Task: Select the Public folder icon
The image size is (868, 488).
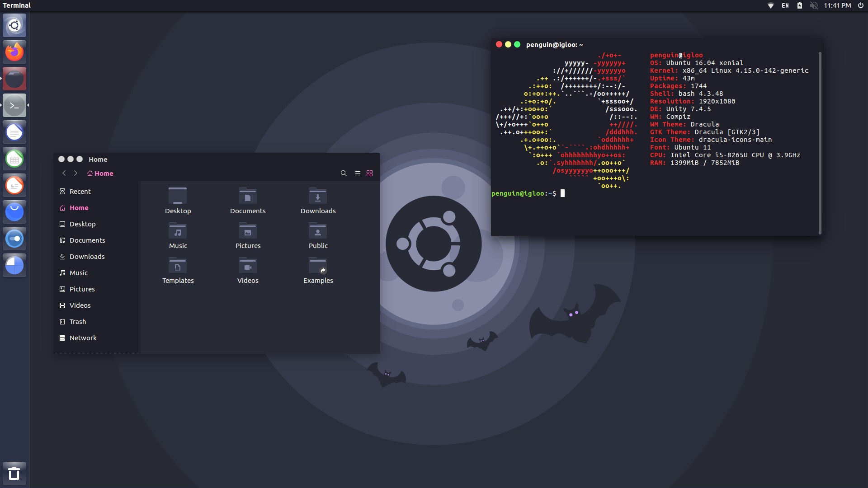Action: [x=318, y=230]
